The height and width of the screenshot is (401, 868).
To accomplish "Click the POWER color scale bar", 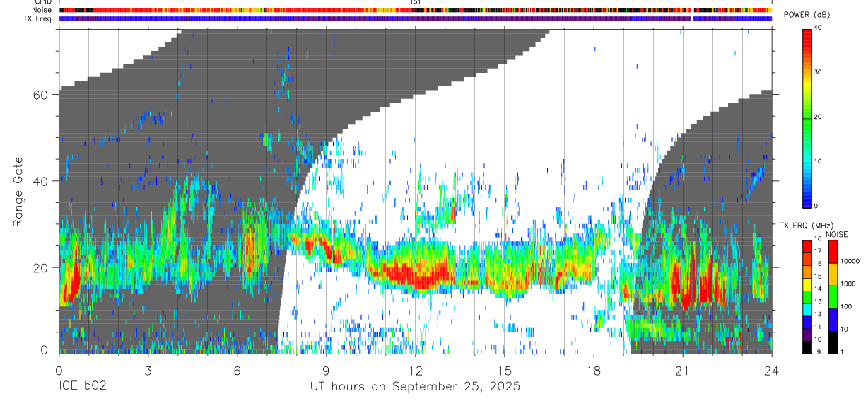I will tap(807, 117).
